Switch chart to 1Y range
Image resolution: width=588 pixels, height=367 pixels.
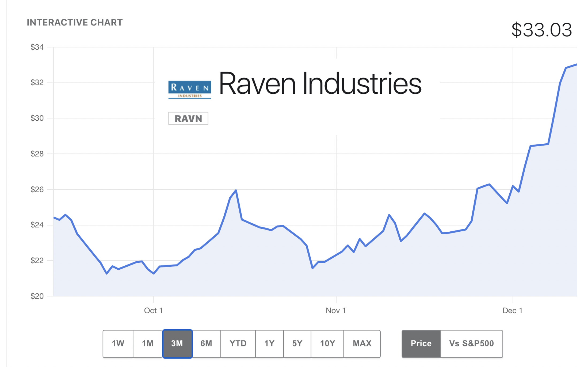[269, 343]
